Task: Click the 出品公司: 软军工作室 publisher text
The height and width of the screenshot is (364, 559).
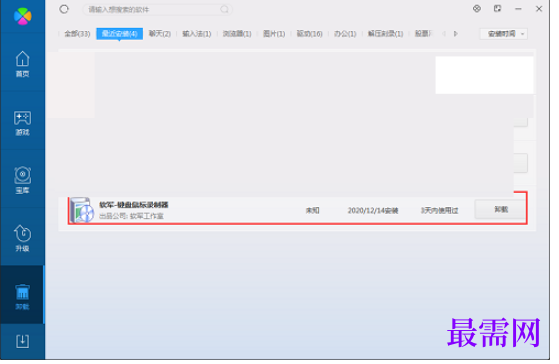Action: pos(131,216)
